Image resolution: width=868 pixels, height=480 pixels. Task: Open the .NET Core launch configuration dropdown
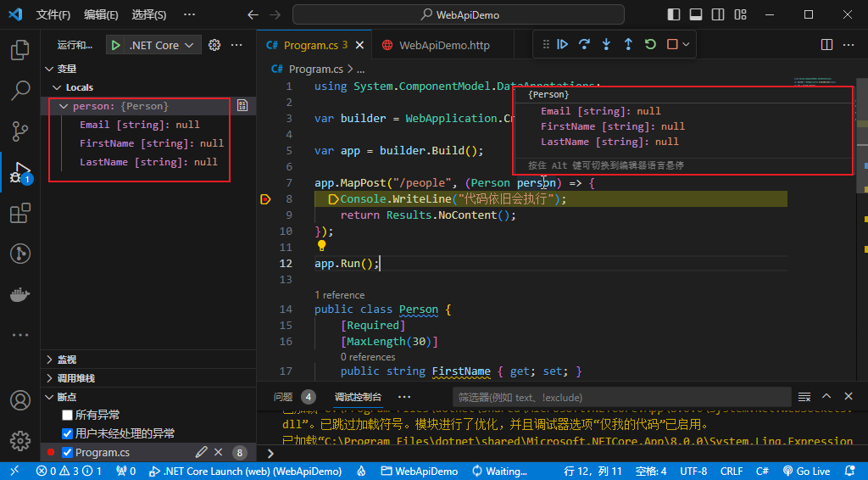click(153, 45)
